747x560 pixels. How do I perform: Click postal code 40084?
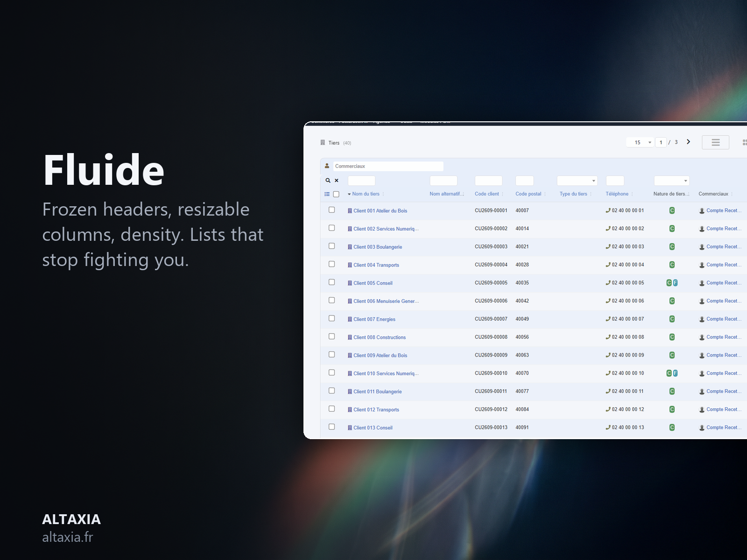point(522,409)
